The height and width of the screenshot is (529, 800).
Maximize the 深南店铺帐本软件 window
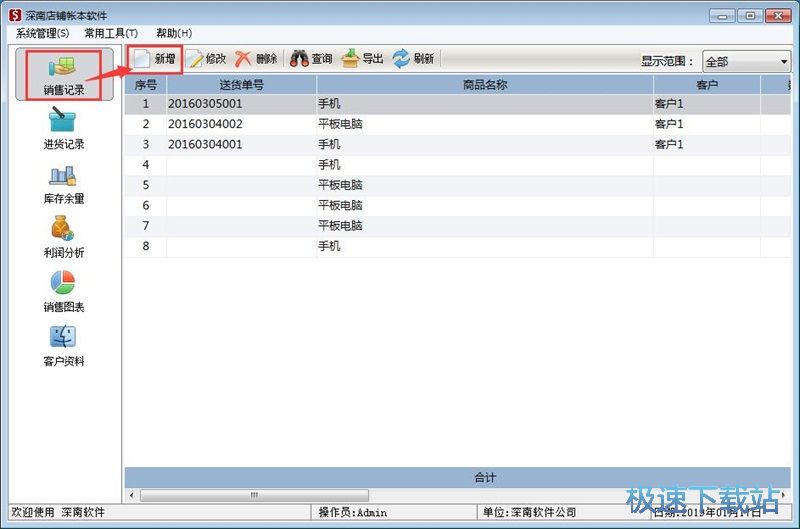pos(750,16)
